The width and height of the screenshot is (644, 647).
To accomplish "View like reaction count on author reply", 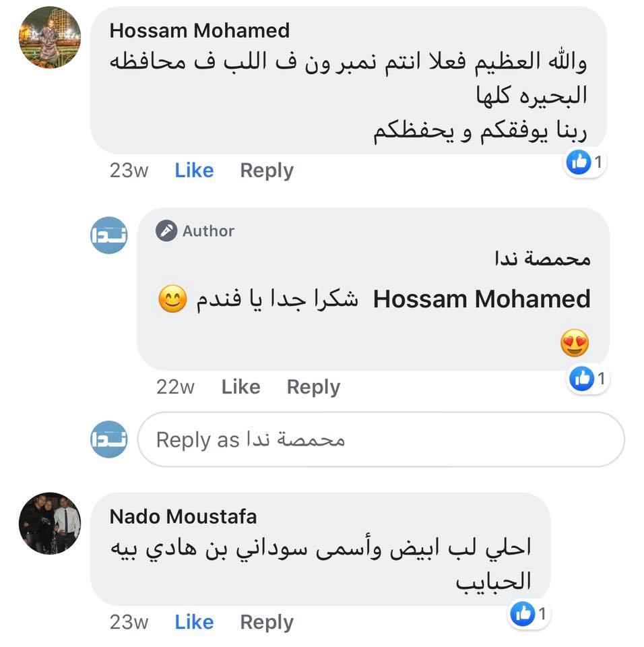I will pyautogui.click(x=587, y=378).
